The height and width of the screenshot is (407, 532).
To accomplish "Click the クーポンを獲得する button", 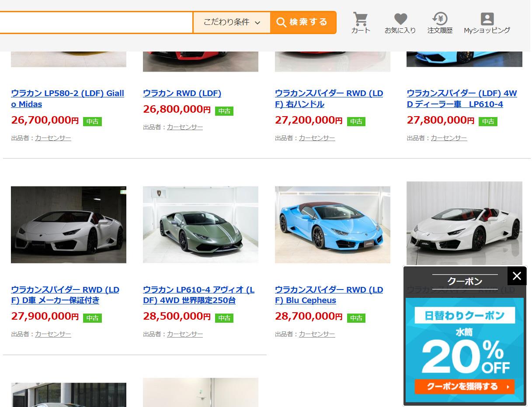I will [464, 386].
